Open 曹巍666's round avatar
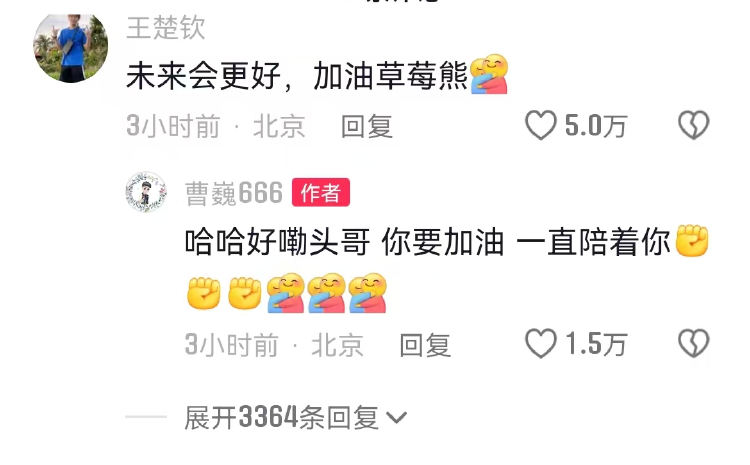This screenshot has height=465, width=750. pos(146,192)
